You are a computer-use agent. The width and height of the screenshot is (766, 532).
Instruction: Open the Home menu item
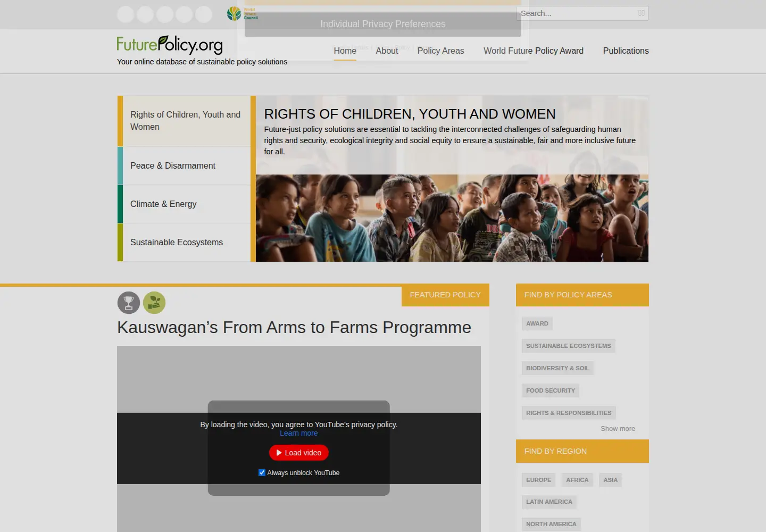[345, 51]
